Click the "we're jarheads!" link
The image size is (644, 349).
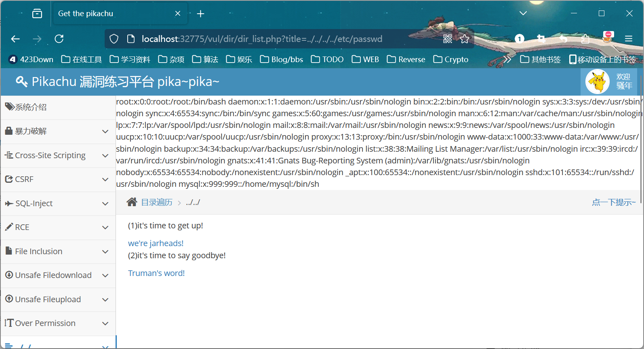(x=156, y=243)
